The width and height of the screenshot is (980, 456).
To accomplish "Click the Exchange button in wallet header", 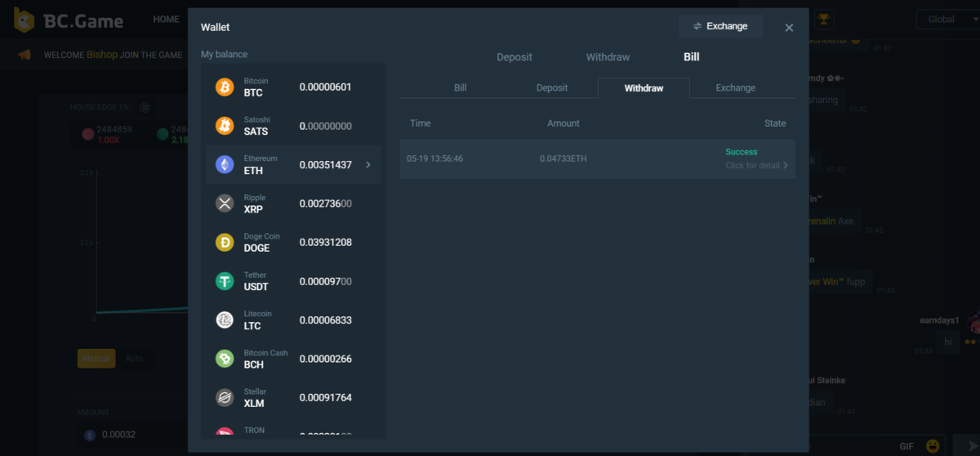I will tap(720, 26).
